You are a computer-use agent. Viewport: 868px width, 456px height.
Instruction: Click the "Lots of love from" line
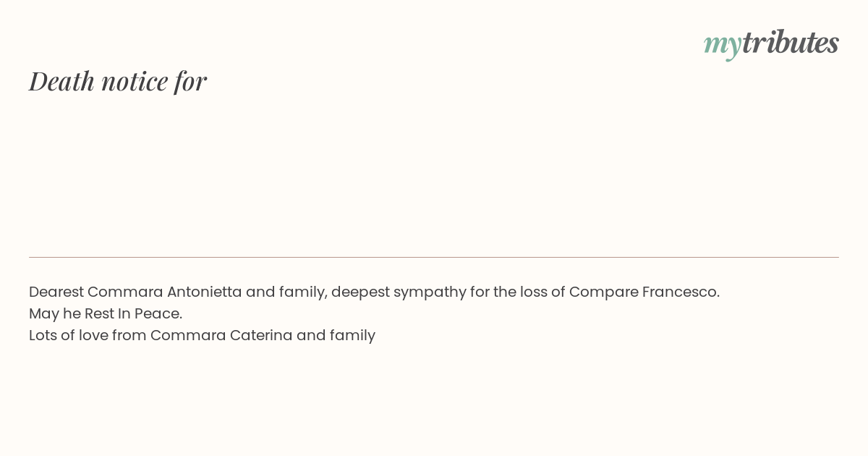coord(202,336)
